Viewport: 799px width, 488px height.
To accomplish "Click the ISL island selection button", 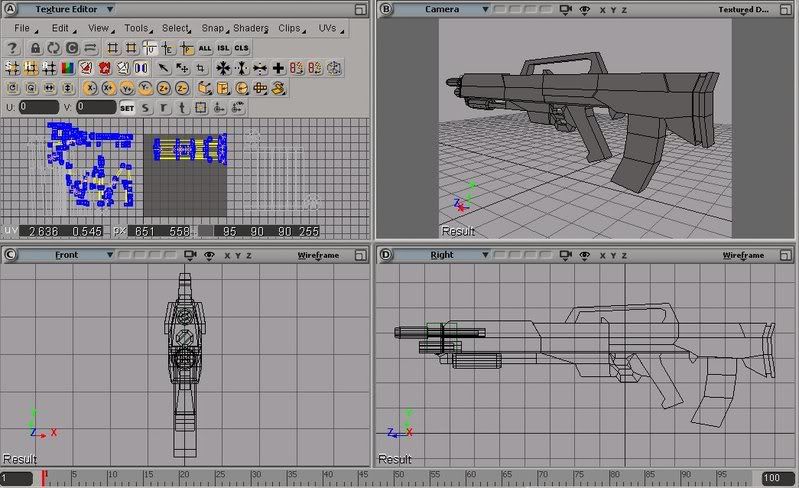I will (x=223, y=48).
